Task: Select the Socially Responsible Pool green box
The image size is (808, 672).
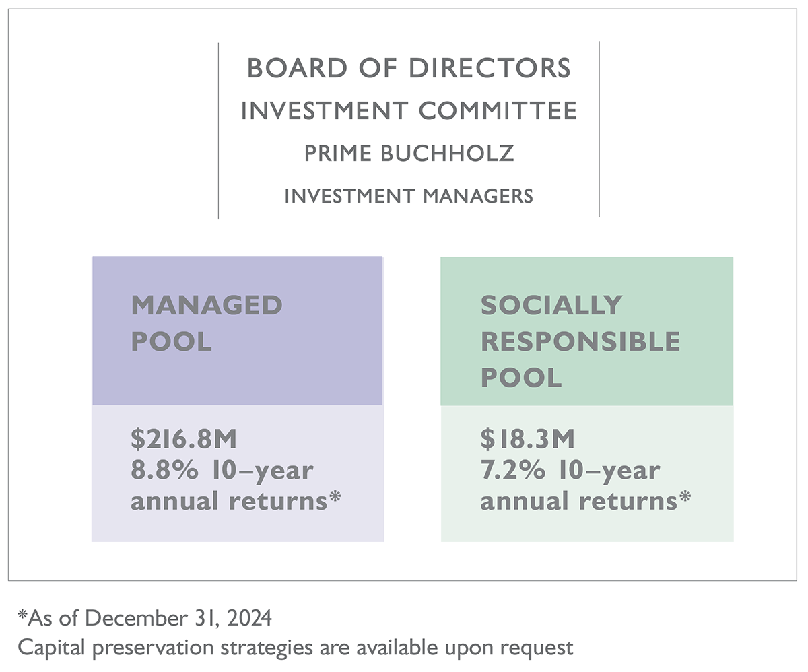Action: 586,331
